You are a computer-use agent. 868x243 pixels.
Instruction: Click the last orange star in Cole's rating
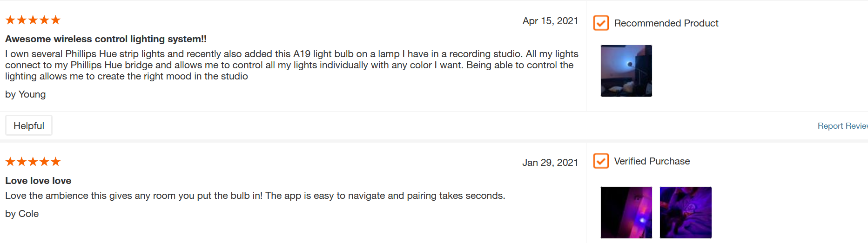tap(56, 162)
